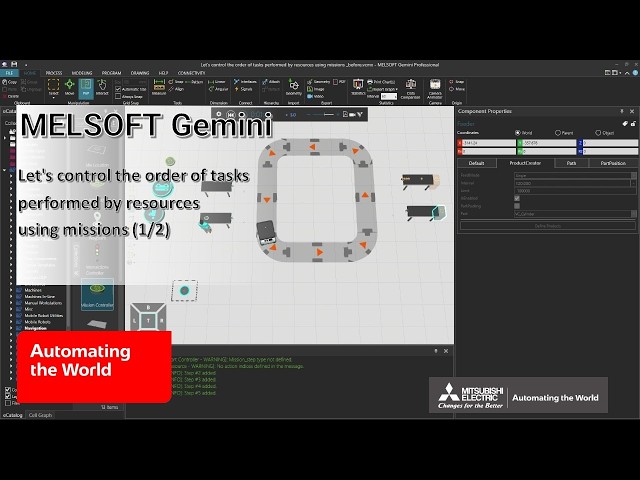Add a Linear dimension
This screenshot has height=480, width=640.
coord(217,82)
